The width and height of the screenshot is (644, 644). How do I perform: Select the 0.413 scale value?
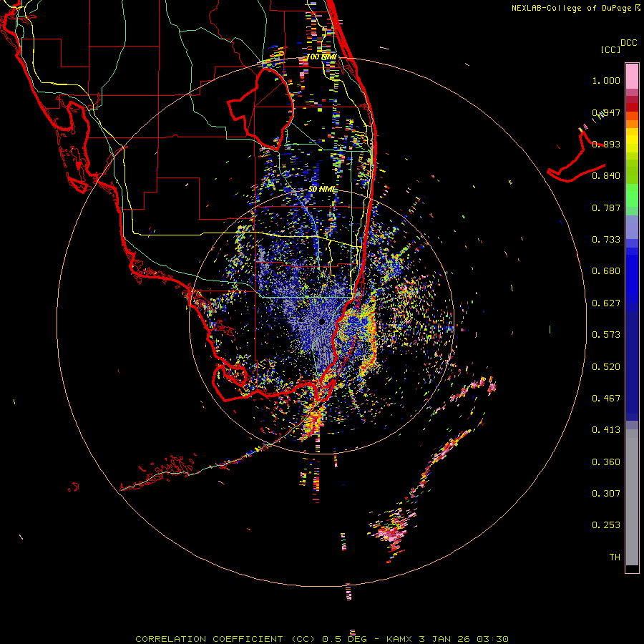point(606,430)
